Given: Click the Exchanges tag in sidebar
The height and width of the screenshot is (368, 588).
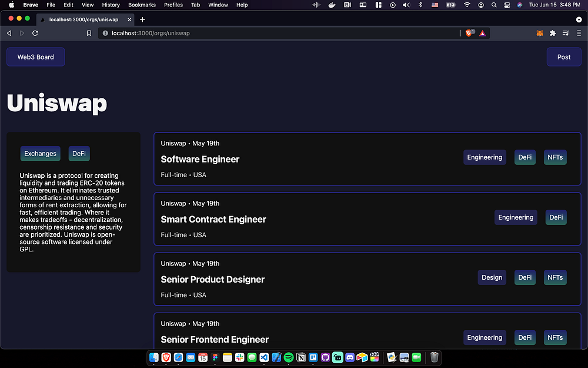Looking at the screenshot, I should click(40, 154).
